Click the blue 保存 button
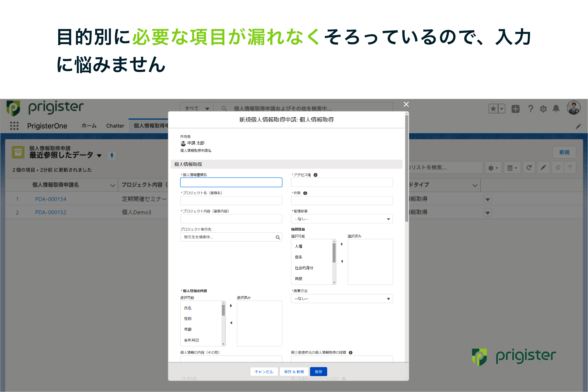 click(x=319, y=372)
